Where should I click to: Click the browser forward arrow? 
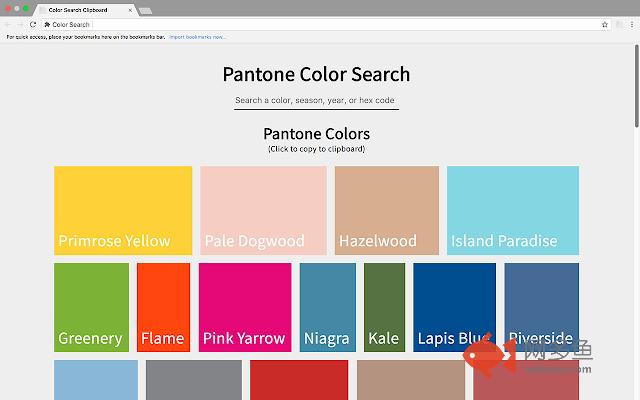coord(20,24)
